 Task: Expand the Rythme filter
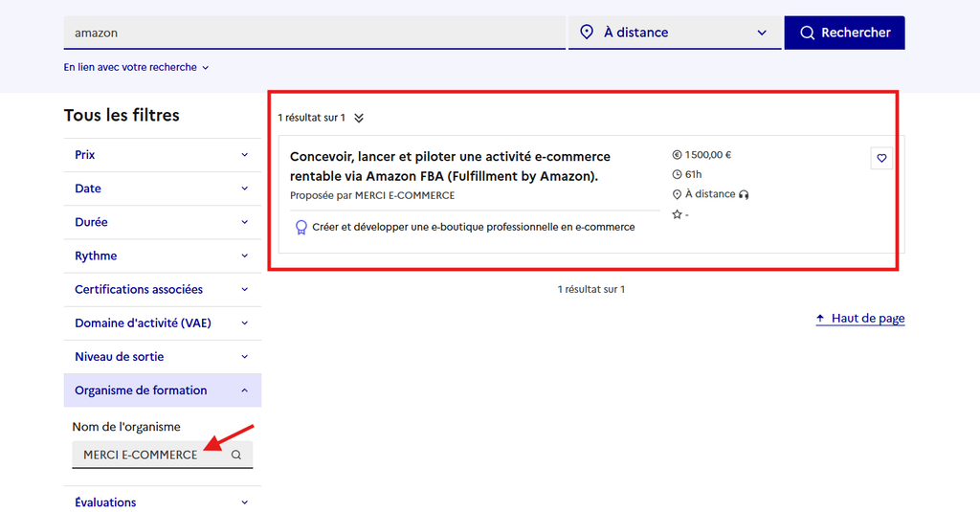(163, 256)
